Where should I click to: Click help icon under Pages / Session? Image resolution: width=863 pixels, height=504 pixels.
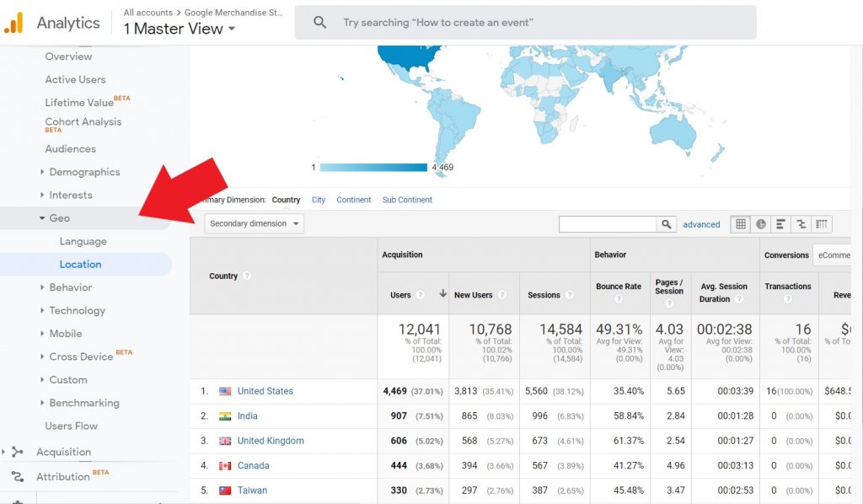669,303
